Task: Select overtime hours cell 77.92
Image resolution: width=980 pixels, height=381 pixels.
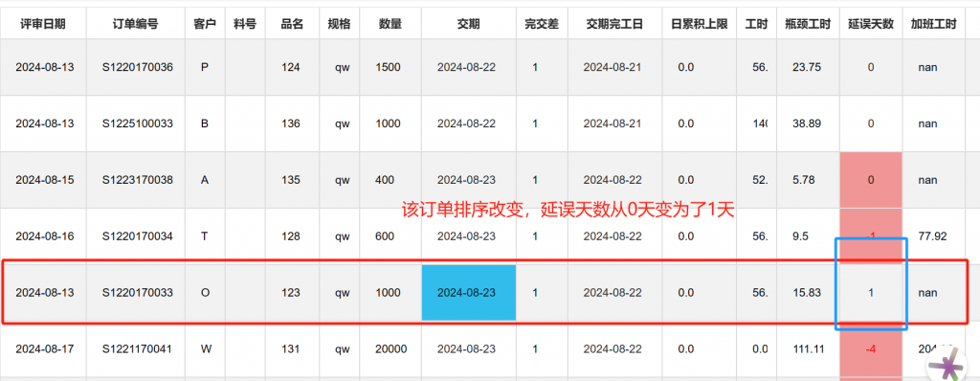Action: (934, 236)
